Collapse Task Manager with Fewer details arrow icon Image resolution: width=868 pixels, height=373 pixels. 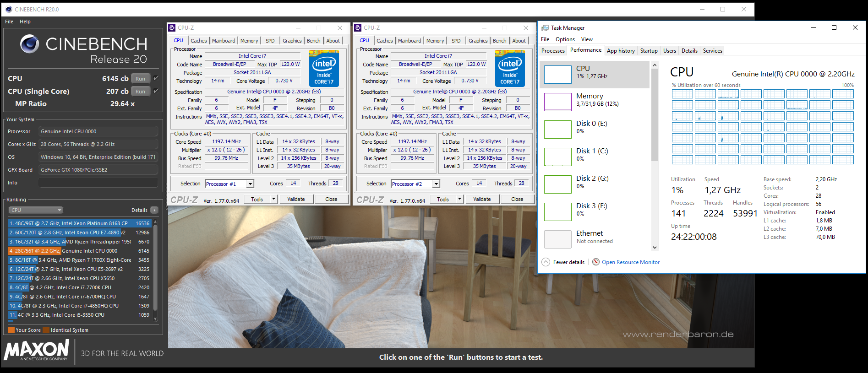(546, 262)
